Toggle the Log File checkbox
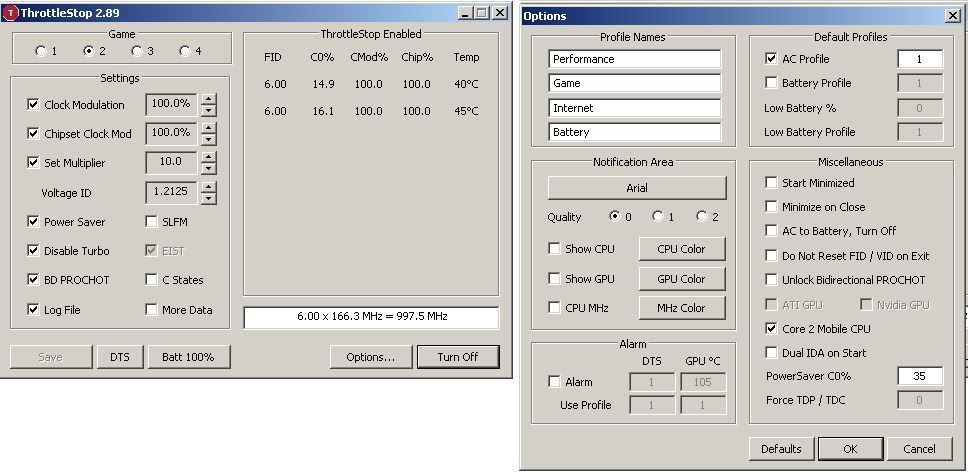968x473 pixels. (x=33, y=309)
